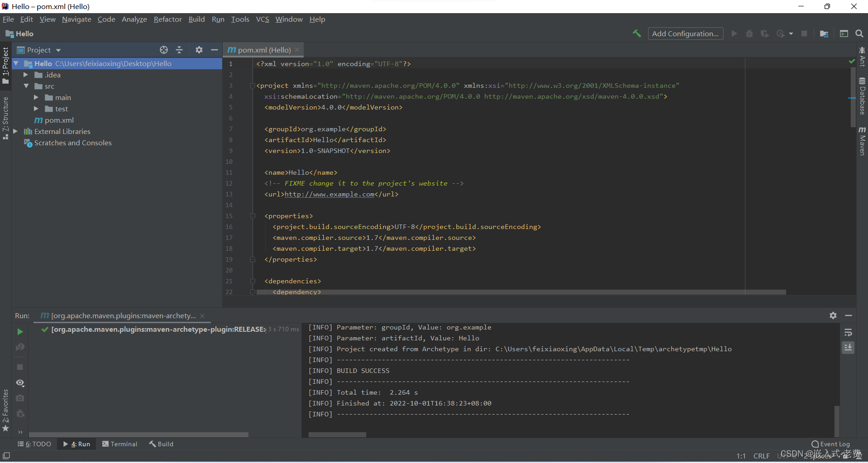Hide the Project panel with minus icon
Viewport: 868px width, 463px height.
coord(215,50)
